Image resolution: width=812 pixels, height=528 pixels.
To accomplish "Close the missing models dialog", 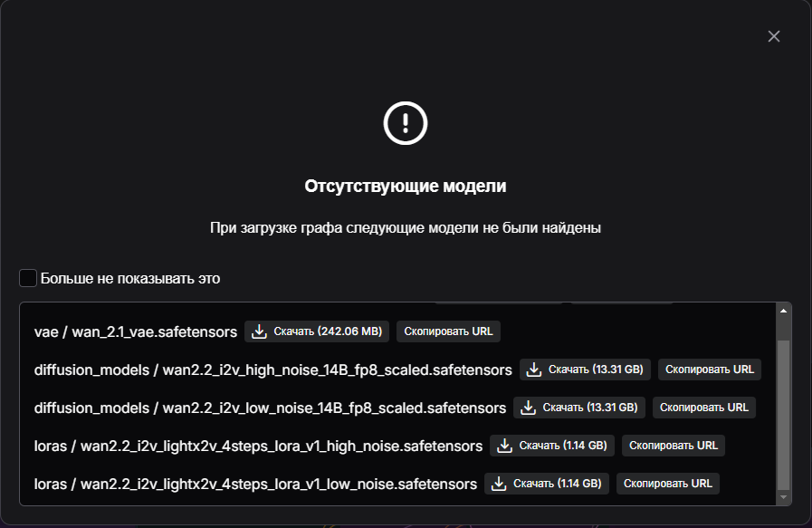I will point(774,36).
